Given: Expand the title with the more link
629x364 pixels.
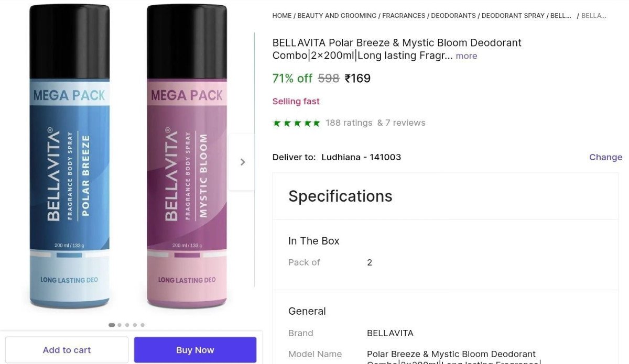Looking at the screenshot, I should coord(466,56).
